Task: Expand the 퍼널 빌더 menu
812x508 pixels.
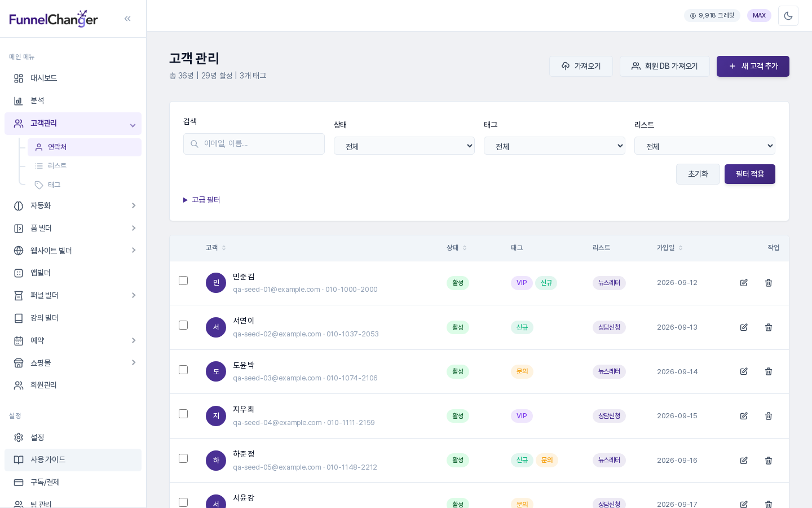Action: tap(73, 295)
